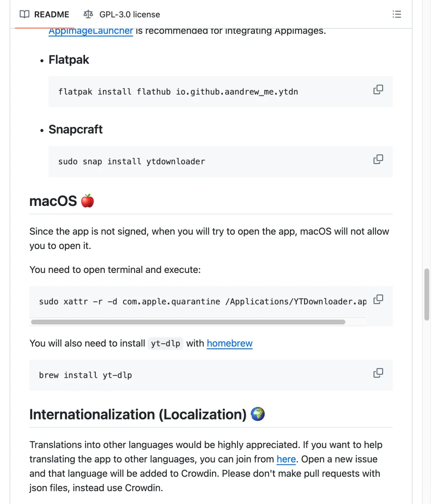Click the sudo snap install command text

(x=132, y=162)
